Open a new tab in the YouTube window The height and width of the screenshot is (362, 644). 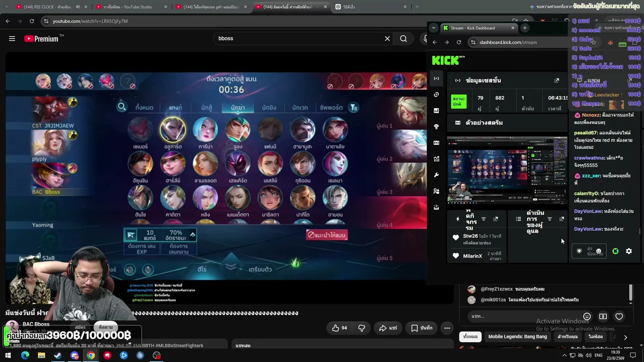point(417,7)
